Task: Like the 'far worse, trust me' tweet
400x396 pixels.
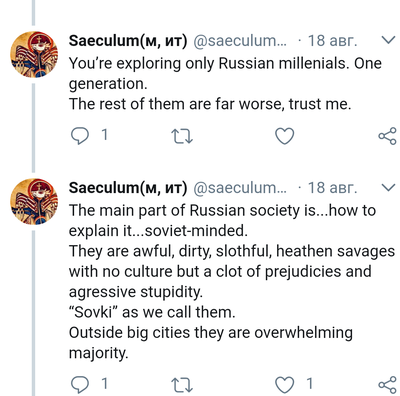Action: coord(285,136)
